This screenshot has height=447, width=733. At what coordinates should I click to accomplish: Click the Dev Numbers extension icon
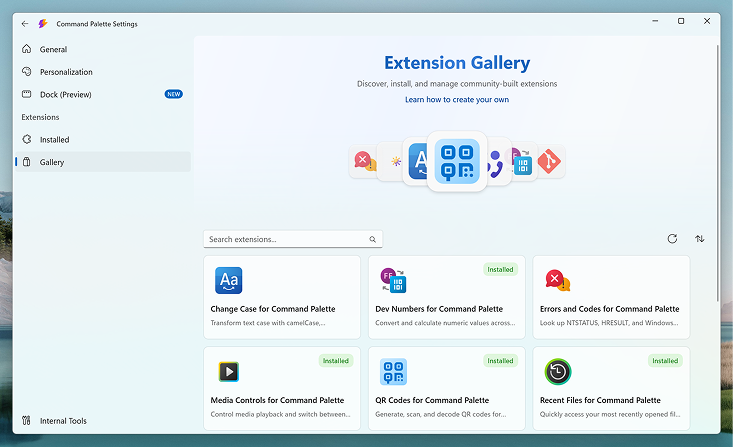click(x=394, y=280)
